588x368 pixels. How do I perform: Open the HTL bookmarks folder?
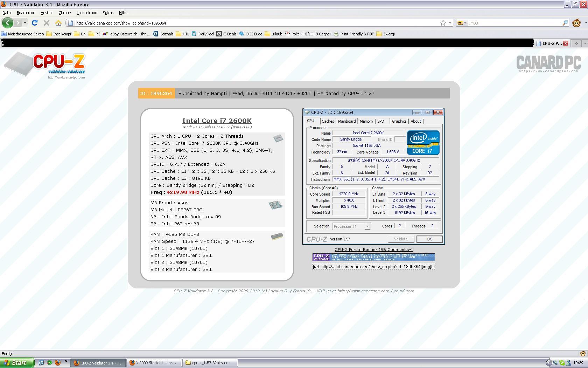click(182, 34)
